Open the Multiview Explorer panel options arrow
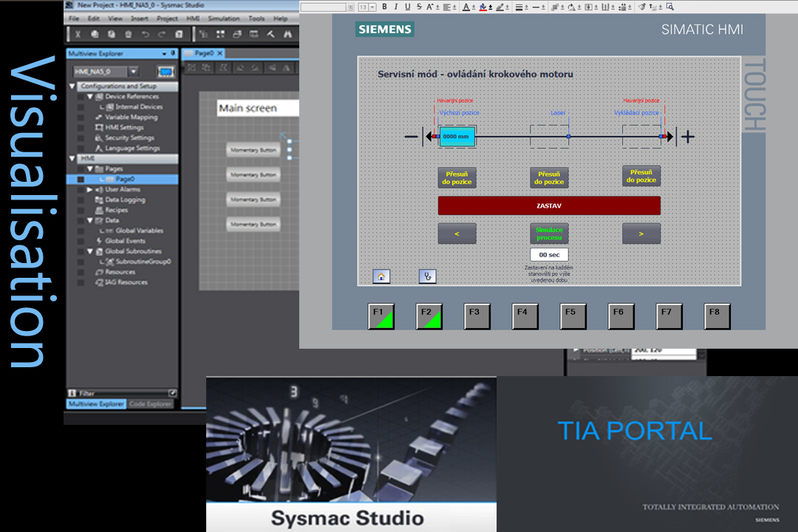Viewport: 798px width, 532px height. [164, 53]
